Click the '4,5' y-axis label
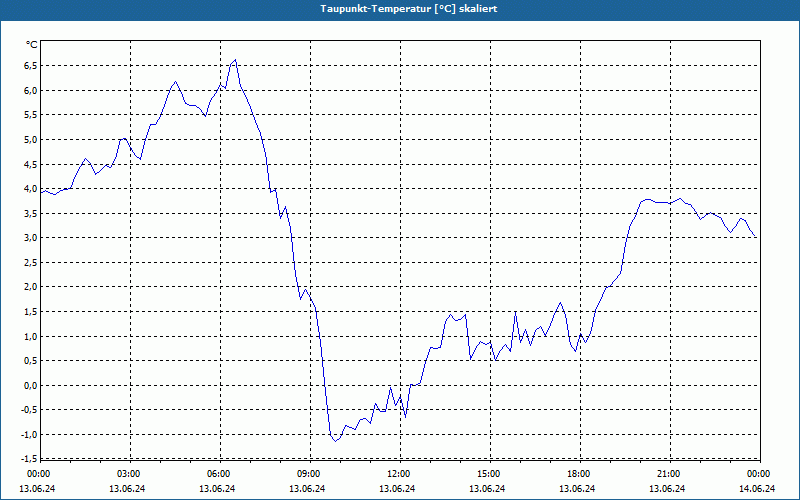Viewport: 800px width, 500px height. coord(31,164)
